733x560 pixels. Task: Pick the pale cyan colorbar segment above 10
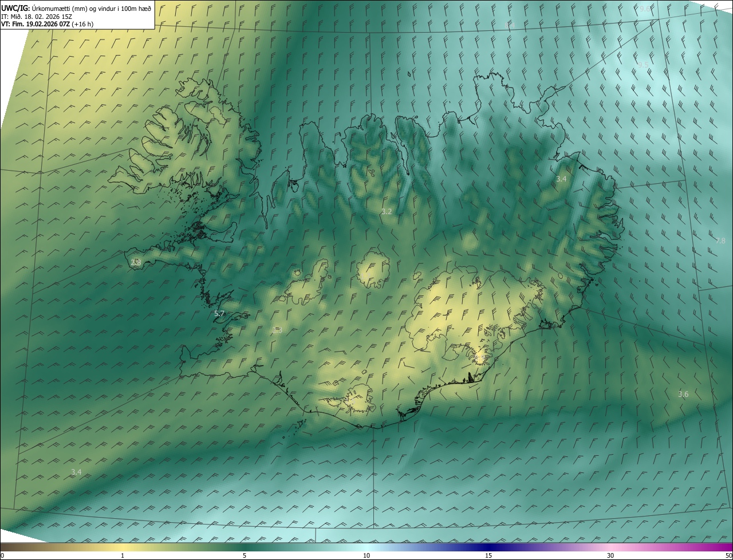(x=366, y=547)
